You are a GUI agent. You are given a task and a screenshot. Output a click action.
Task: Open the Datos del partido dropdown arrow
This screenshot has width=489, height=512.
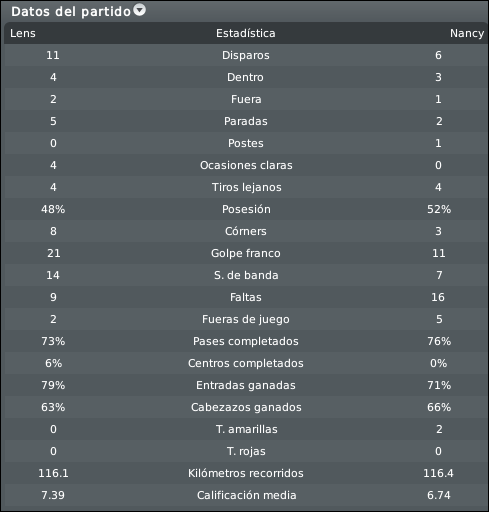(140, 10)
